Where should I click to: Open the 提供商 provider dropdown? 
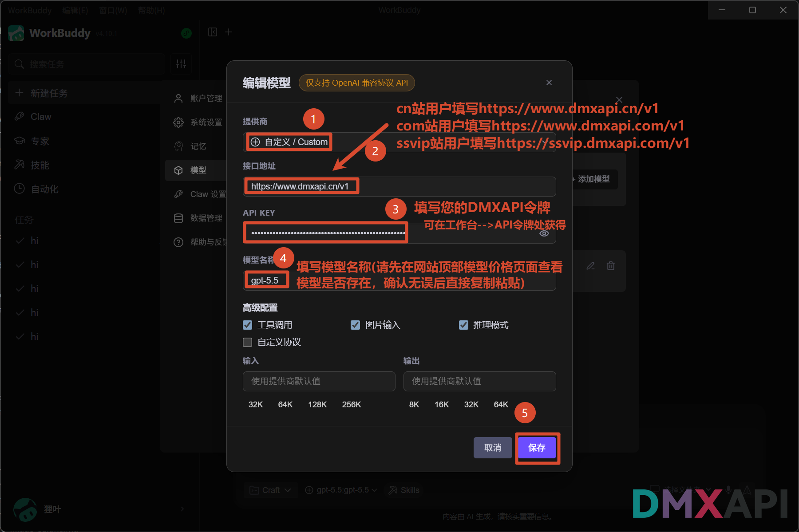399,142
